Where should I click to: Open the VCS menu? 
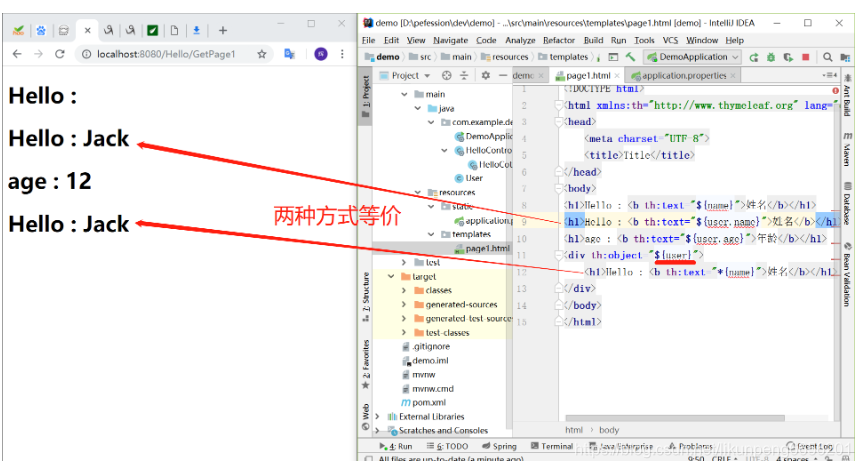coord(670,40)
